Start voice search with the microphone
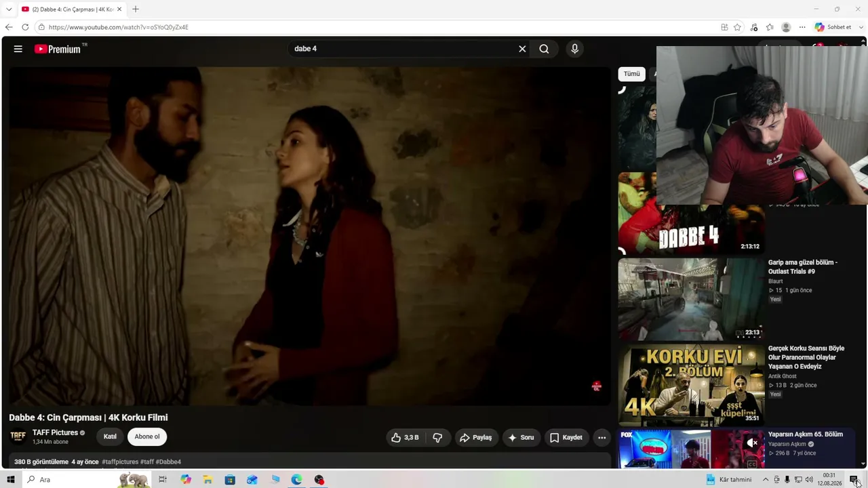The width and height of the screenshot is (868, 488). click(574, 49)
